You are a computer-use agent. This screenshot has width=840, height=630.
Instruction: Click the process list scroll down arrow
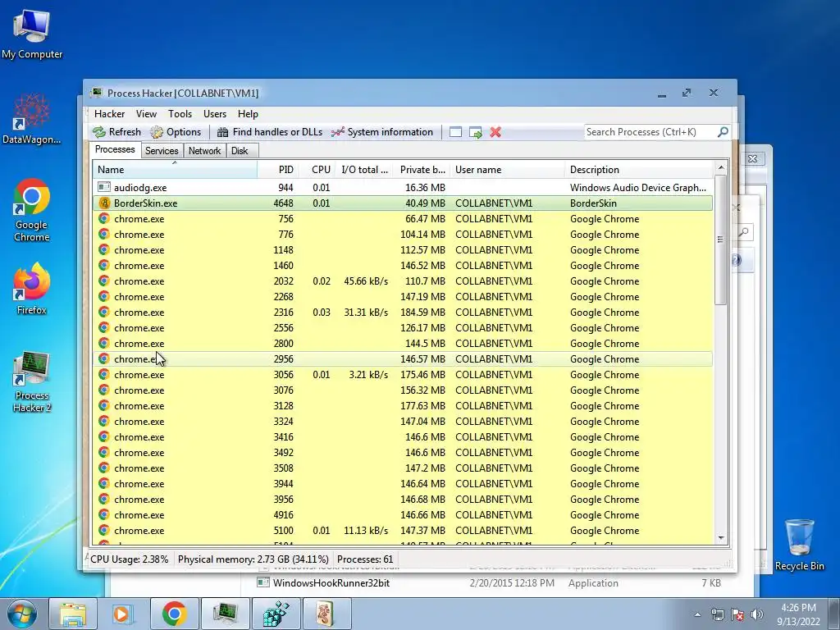[x=721, y=538]
